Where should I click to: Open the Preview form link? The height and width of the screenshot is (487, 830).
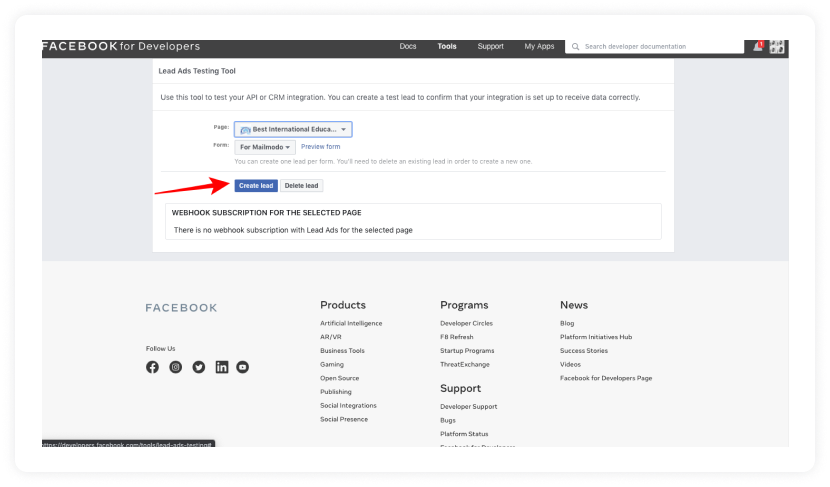coord(321,147)
